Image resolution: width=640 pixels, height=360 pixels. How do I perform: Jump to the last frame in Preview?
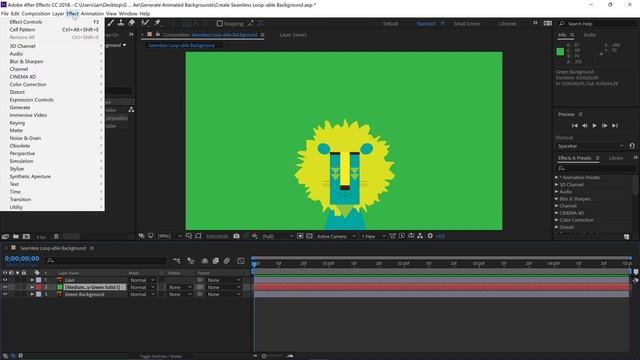(615, 125)
